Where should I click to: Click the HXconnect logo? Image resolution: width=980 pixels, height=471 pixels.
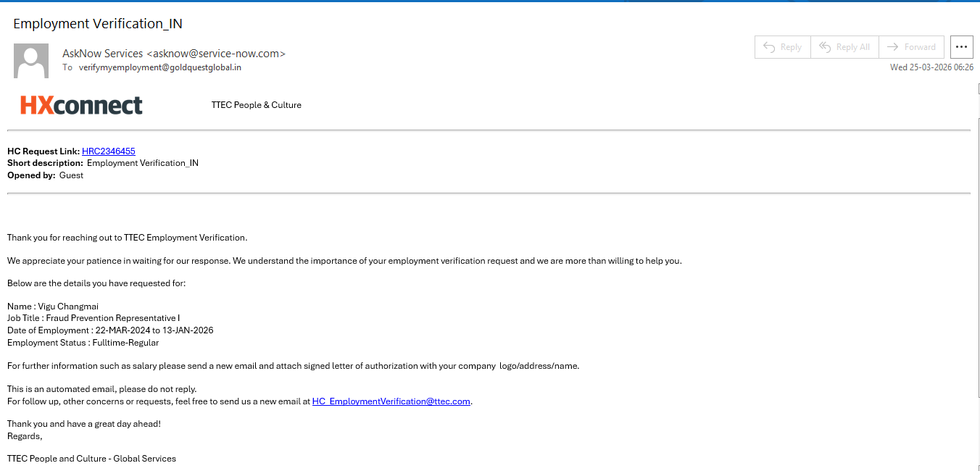pos(81,105)
